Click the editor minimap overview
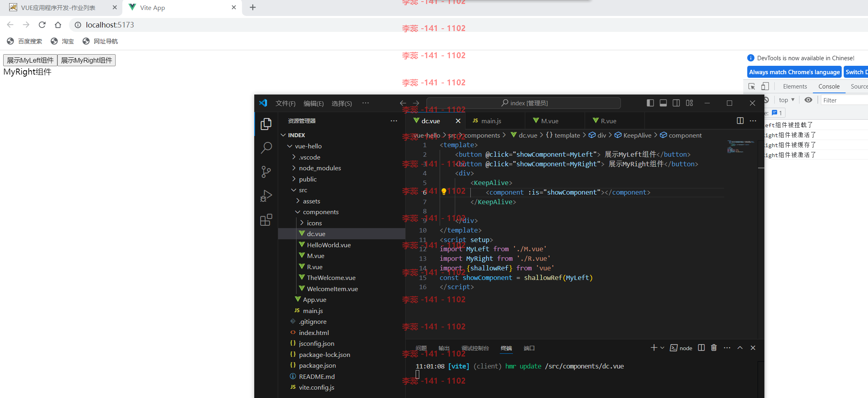868x398 pixels. tap(740, 147)
